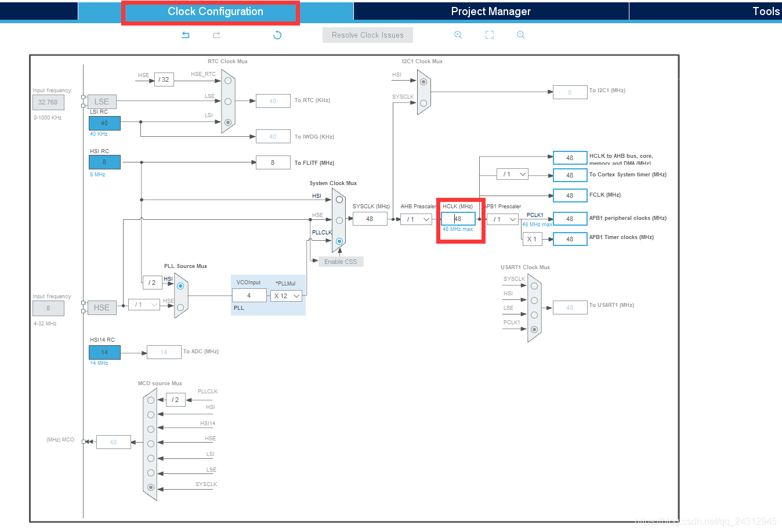
Task: Click the undo arrow icon
Action: 186,35
